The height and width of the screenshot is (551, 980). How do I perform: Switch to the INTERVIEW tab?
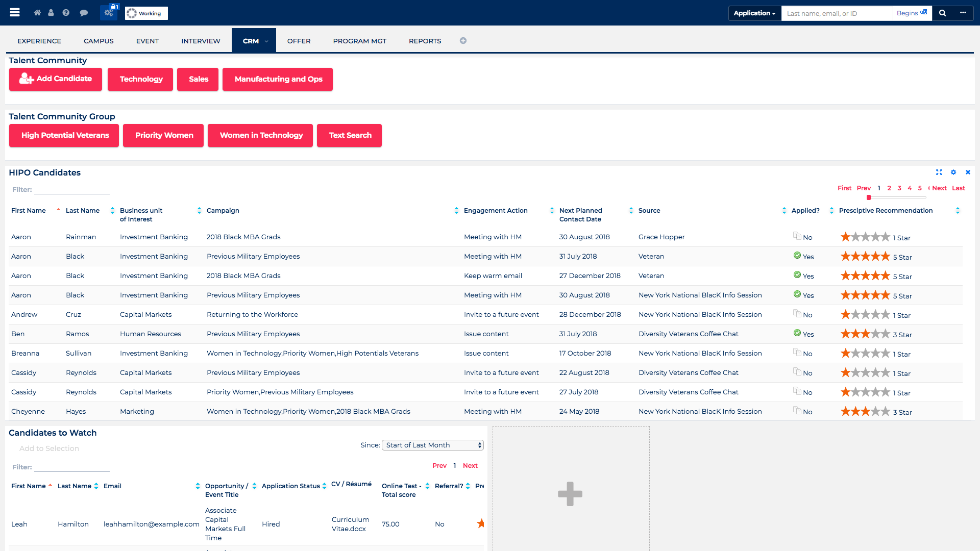(x=200, y=41)
